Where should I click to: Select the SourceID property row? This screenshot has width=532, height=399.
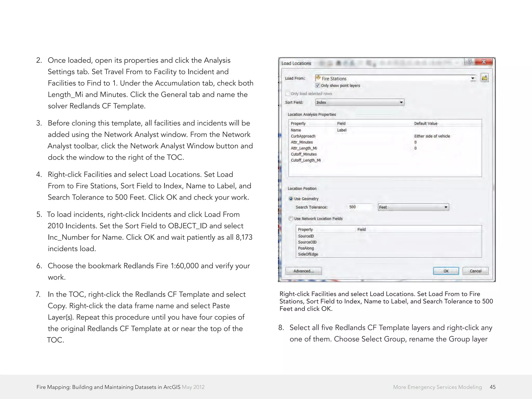point(306,236)
